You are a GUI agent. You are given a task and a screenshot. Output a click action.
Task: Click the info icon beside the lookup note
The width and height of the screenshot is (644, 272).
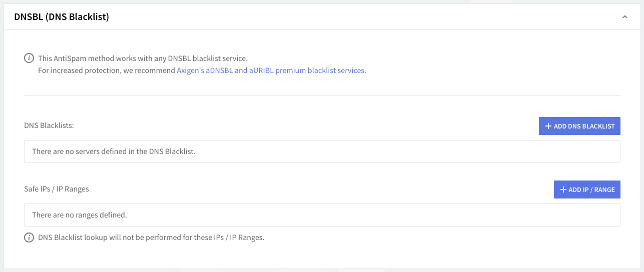pos(30,237)
